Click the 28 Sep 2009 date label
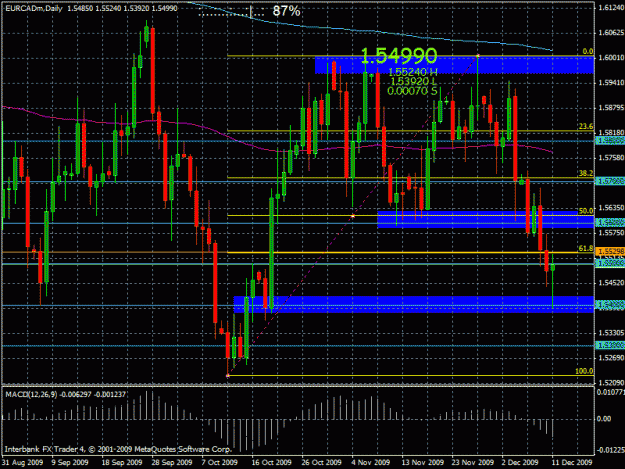The height and width of the screenshot is (469, 625). (x=172, y=462)
